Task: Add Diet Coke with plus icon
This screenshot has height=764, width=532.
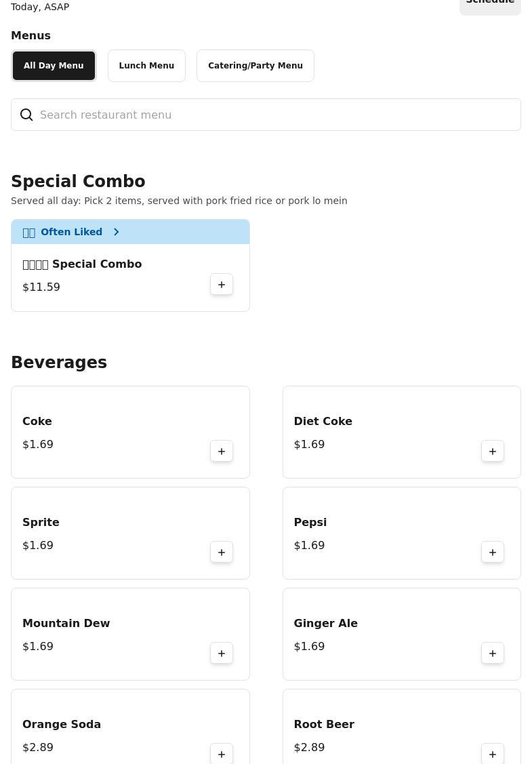Action: (x=493, y=451)
